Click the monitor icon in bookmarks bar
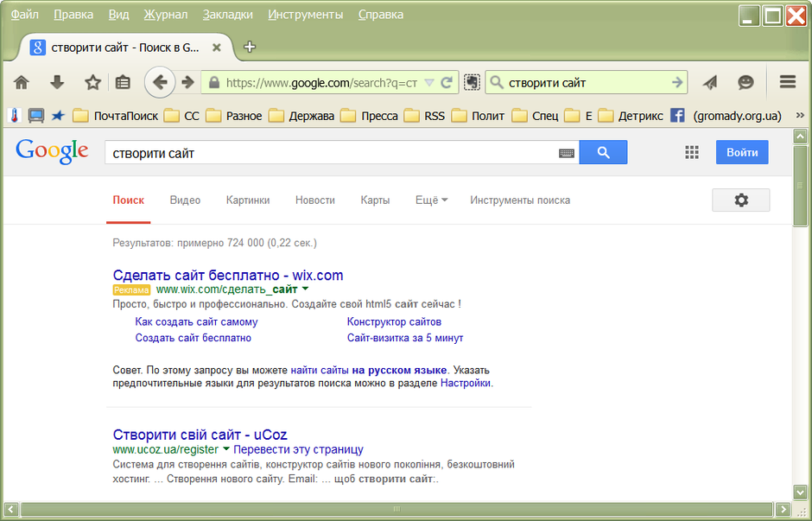 coord(35,116)
